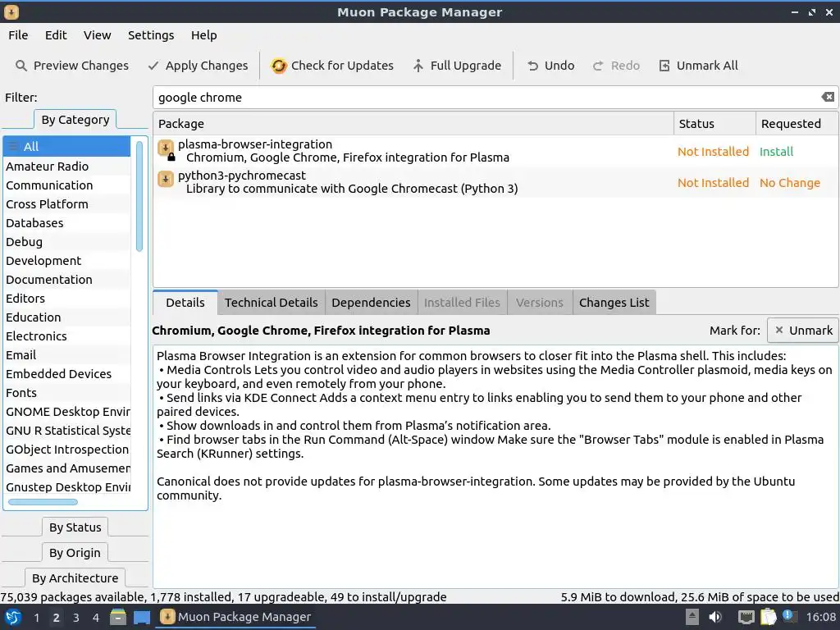The image size is (840, 630).
Task: Click the clipboard tray icon
Action: (x=768, y=617)
